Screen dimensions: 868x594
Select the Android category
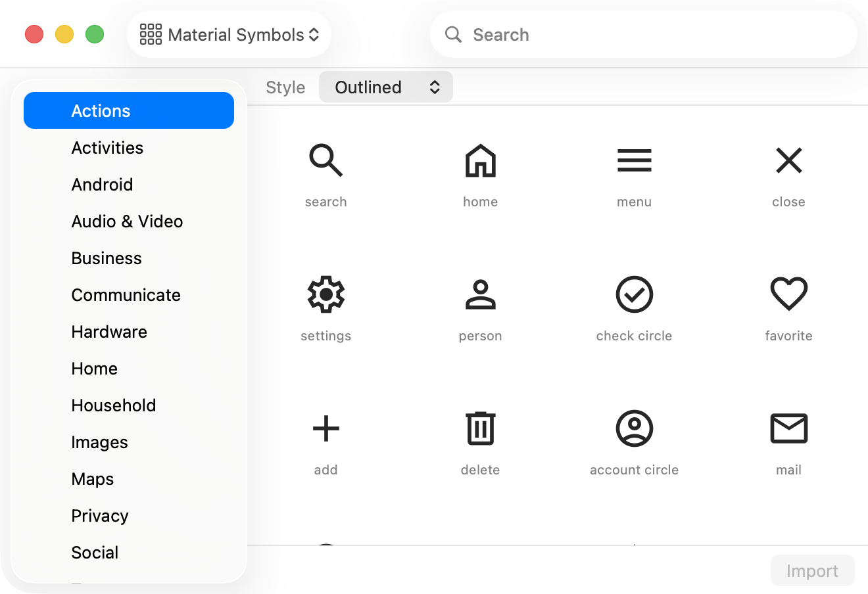(x=129, y=185)
